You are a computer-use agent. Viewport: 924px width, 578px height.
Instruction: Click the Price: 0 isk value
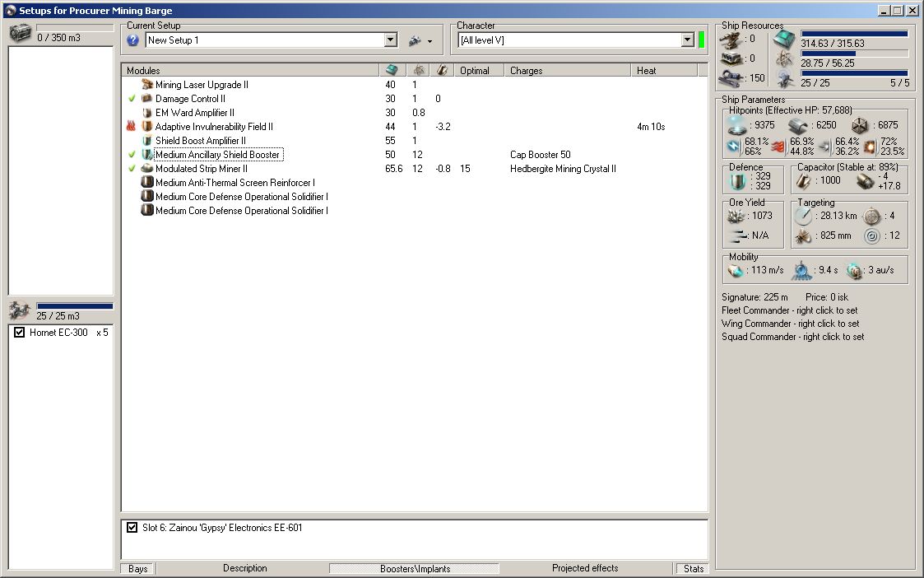point(827,297)
